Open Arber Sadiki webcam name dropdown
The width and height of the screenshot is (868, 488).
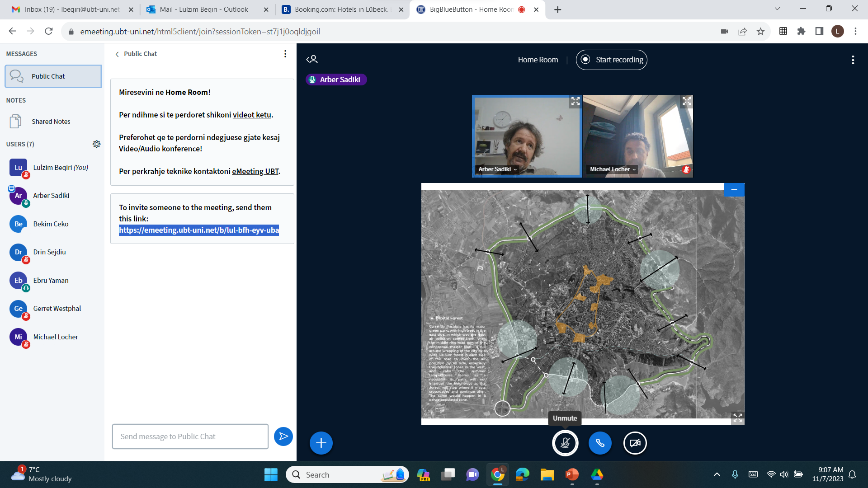click(497, 169)
